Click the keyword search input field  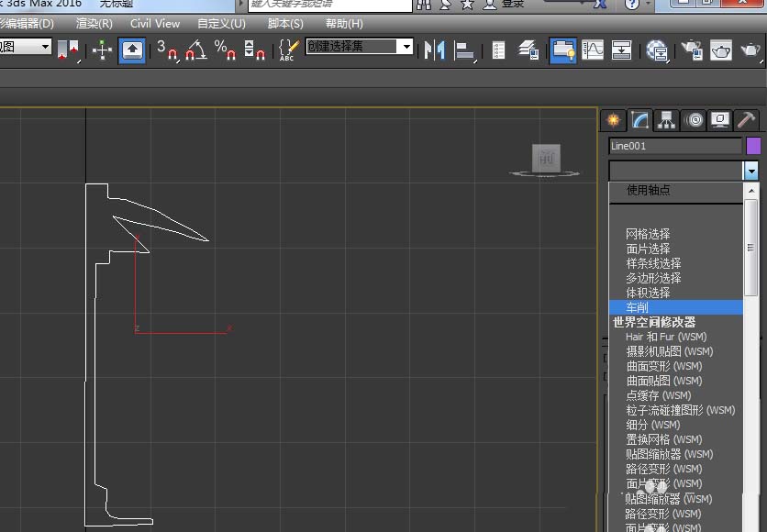330,5
